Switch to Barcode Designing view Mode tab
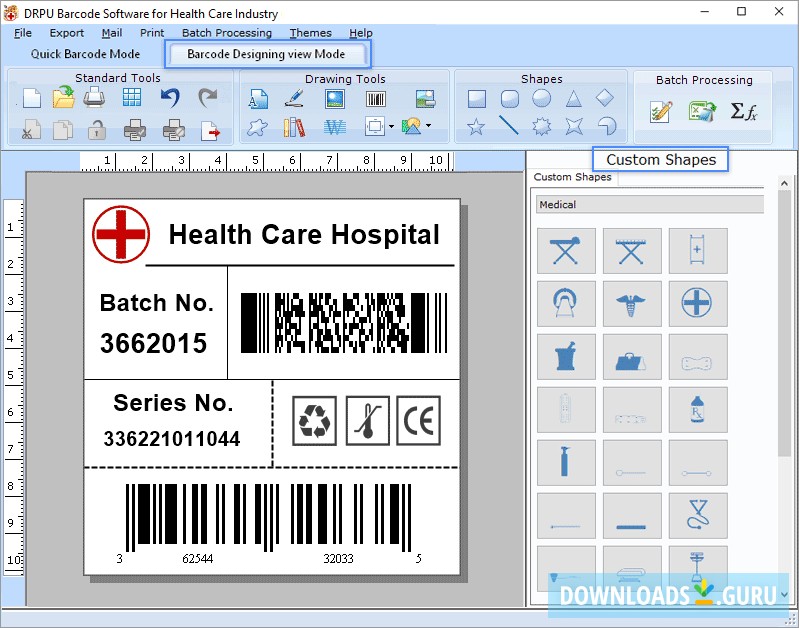 click(x=266, y=54)
